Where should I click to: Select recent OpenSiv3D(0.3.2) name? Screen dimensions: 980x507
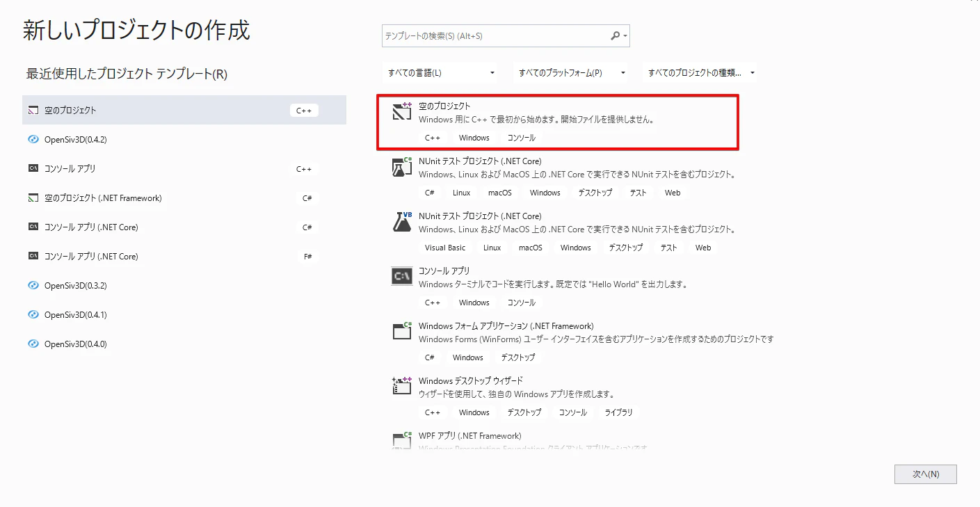click(76, 286)
